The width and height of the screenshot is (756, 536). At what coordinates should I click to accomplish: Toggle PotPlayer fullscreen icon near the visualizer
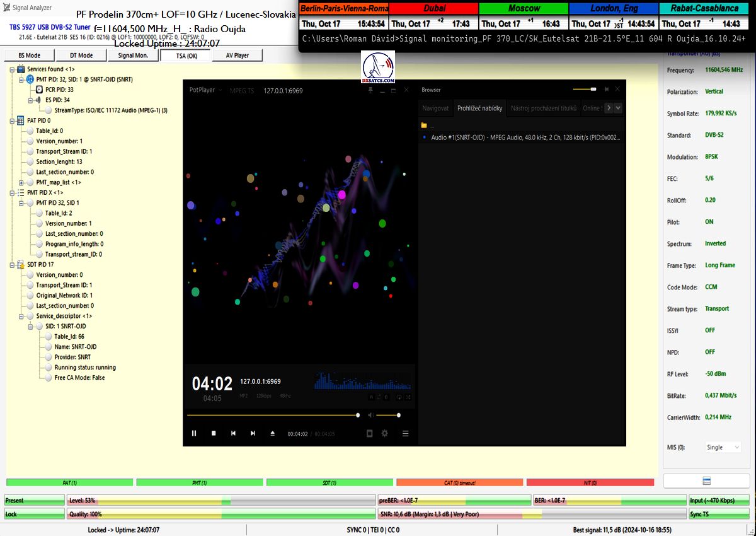[410, 397]
